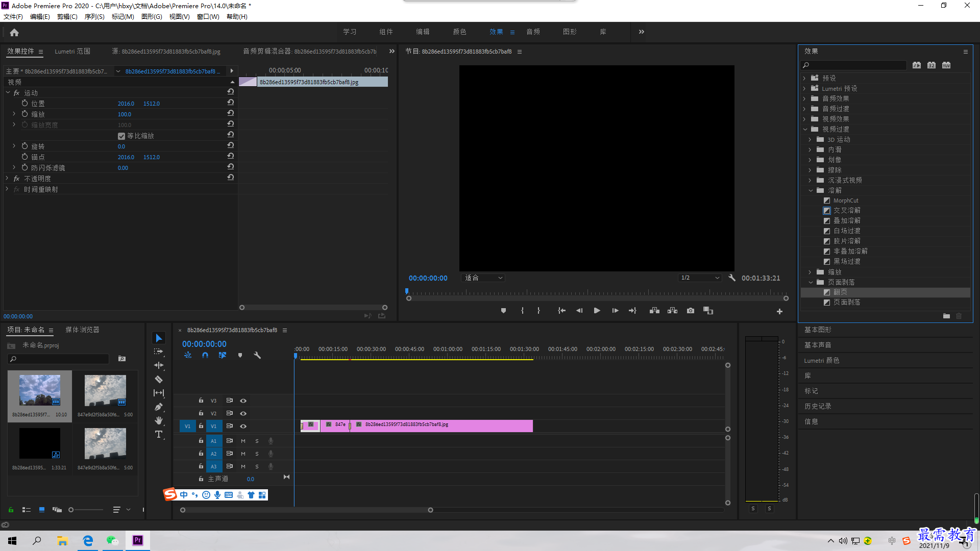Switch to 颜色 workspace tab

[x=459, y=32]
